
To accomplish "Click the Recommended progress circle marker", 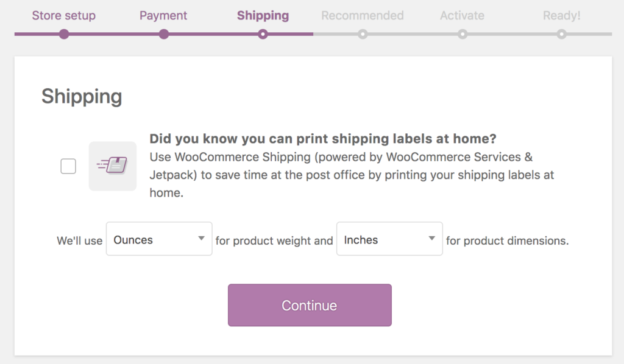I will tap(363, 34).
